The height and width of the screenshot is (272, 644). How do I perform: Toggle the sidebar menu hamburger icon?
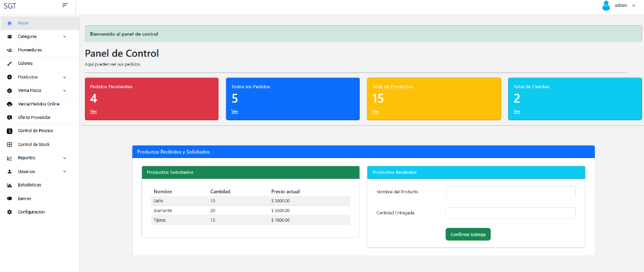pyautogui.click(x=65, y=5)
